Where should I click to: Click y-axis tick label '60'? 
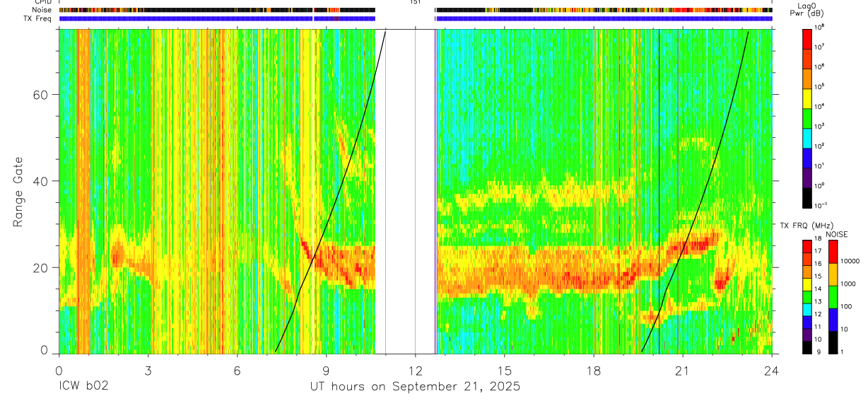(x=40, y=95)
